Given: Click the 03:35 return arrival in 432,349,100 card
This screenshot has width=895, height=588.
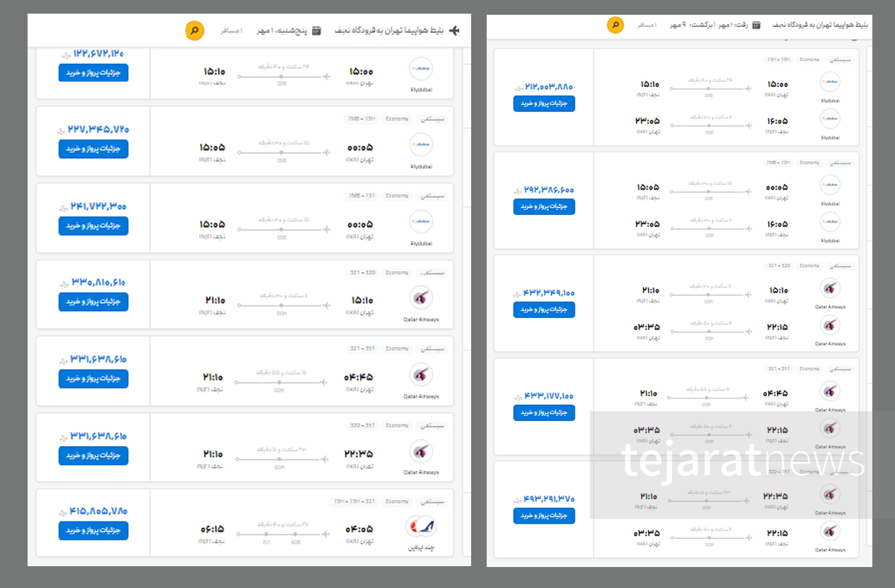Looking at the screenshot, I should point(646,327).
